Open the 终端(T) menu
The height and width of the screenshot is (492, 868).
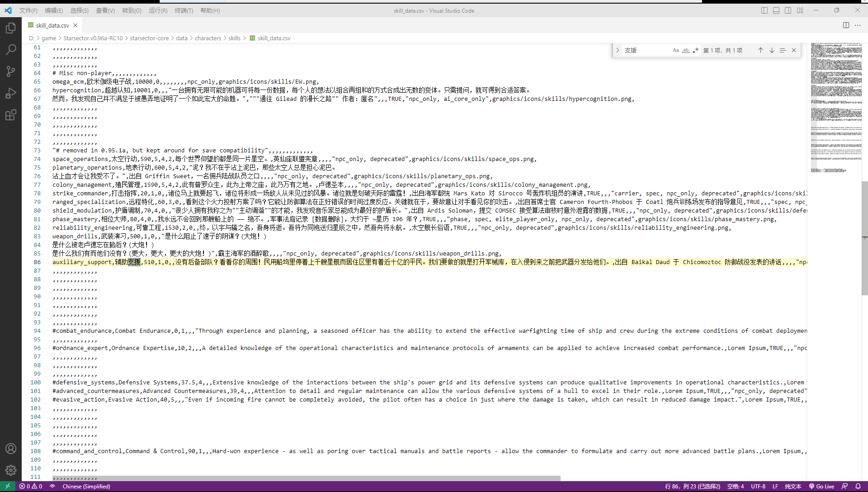point(184,10)
